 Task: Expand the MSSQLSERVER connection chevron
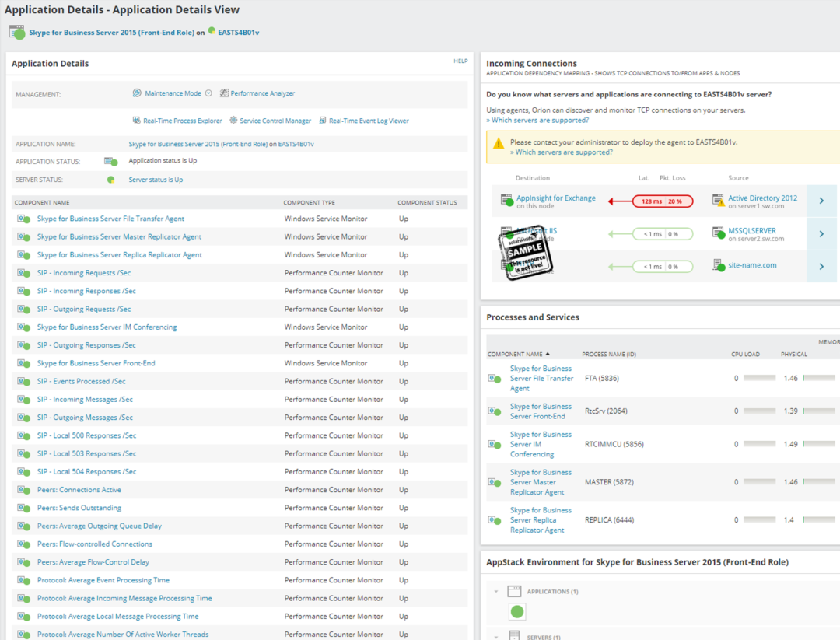point(821,234)
